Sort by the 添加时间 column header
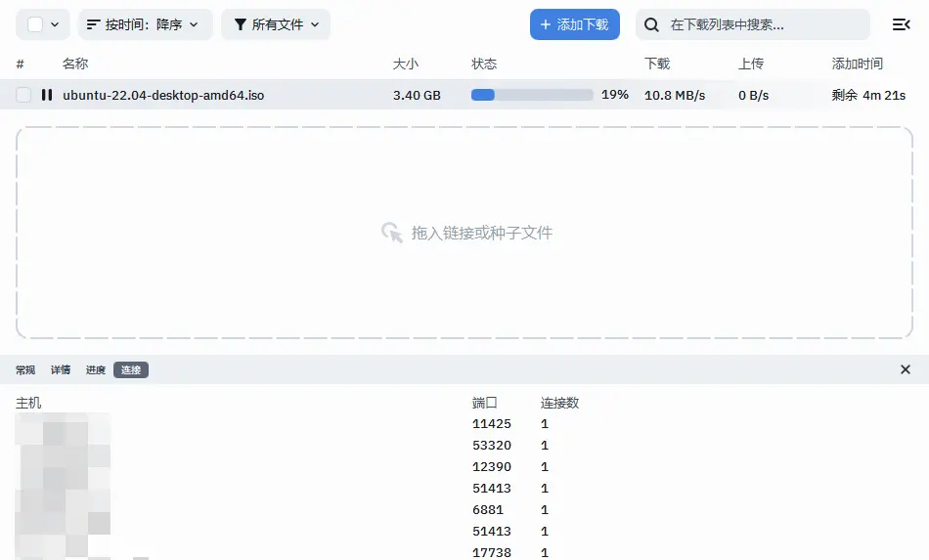 point(858,64)
